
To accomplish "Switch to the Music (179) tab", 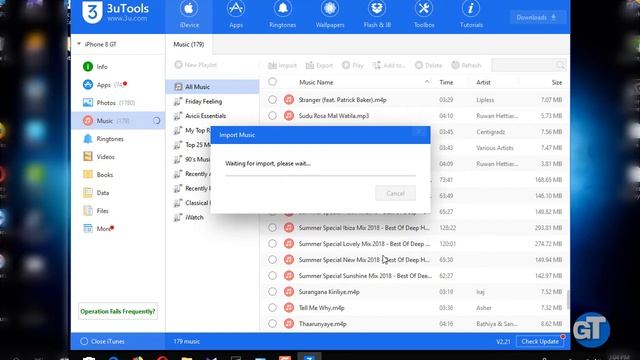I will pos(189,44).
